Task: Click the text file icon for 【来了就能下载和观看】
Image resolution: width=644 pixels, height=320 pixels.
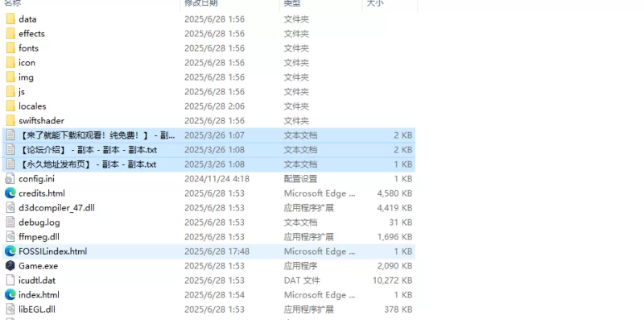Action: click(10, 135)
